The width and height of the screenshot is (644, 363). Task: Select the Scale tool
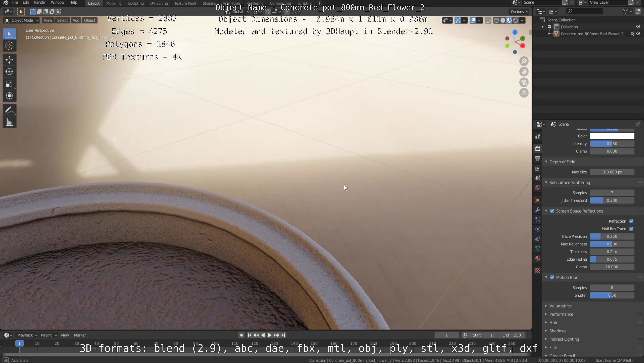[x=9, y=84]
